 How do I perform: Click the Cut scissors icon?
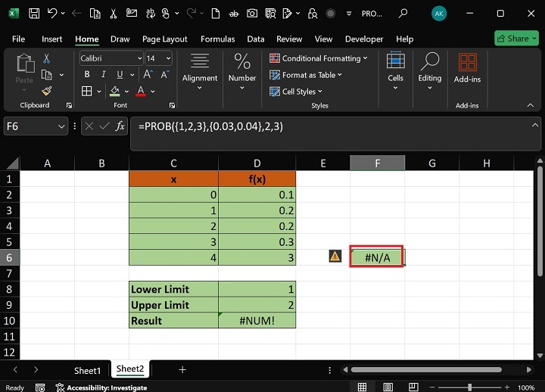click(x=47, y=58)
